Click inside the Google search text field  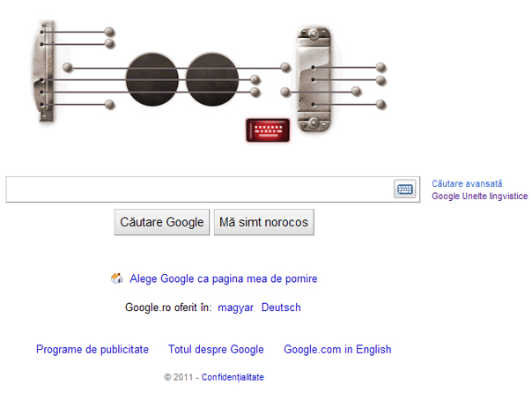pyautogui.click(x=200, y=189)
